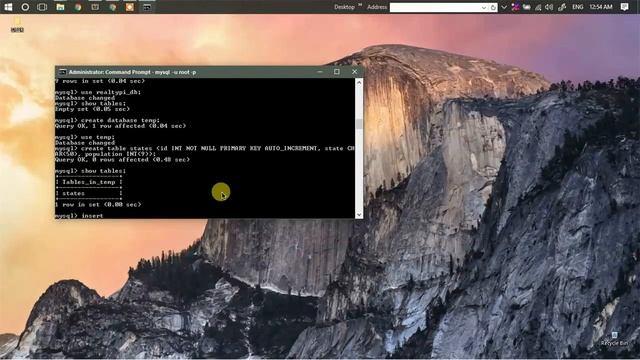
Task: Click the Command Prompt scrollbar thumb
Action: tap(359, 124)
